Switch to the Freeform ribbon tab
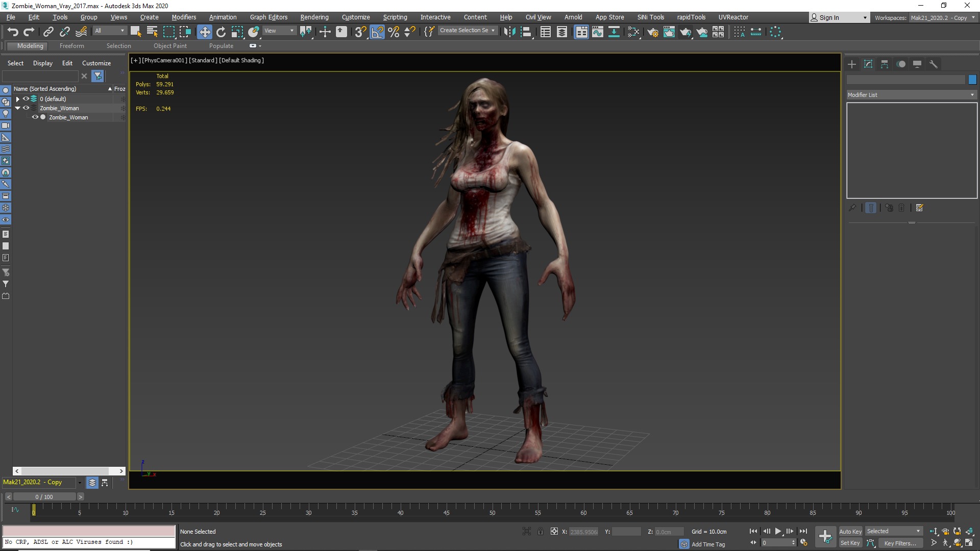This screenshot has width=980, height=551. click(x=72, y=46)
